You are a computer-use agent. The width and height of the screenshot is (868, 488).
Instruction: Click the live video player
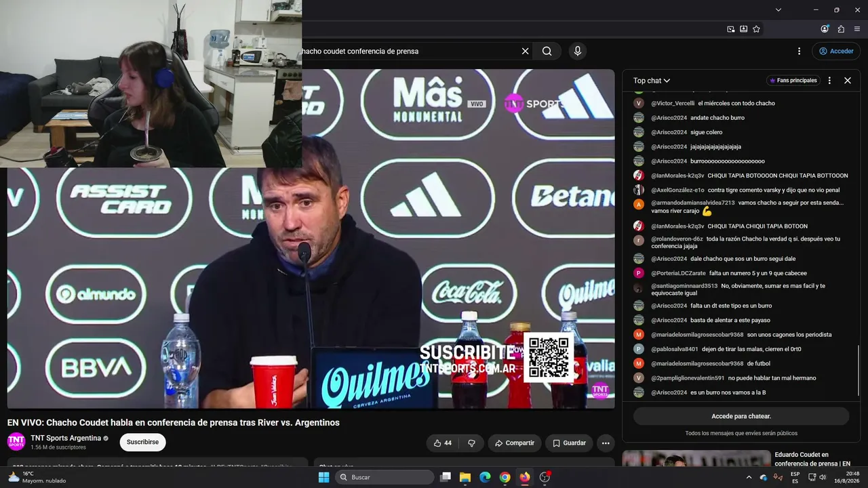point(311,239)
